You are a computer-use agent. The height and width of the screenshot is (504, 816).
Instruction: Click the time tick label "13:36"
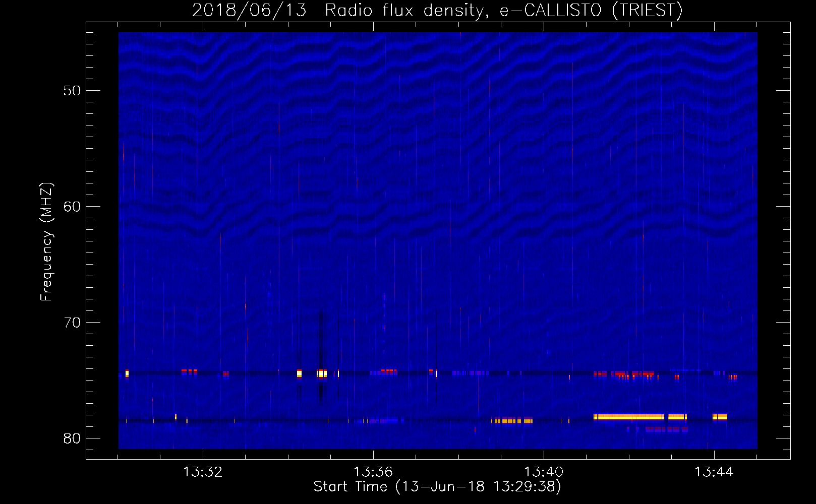[373, 472]
